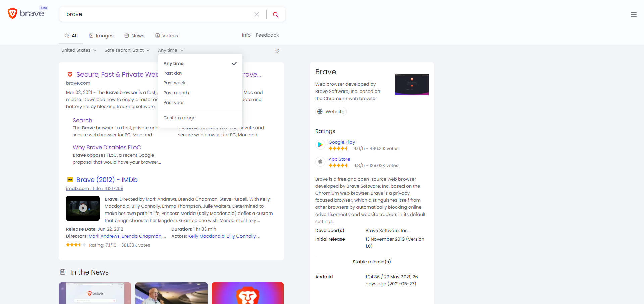This screenshot has height=304, width=644.
Task: Switch to the News tab
Action: [x=134, y=36]
